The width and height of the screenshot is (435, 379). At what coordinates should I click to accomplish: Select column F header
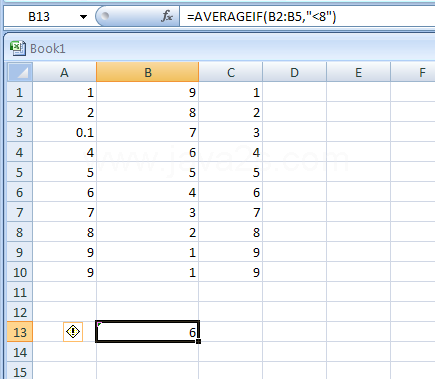tap(413, 72)
